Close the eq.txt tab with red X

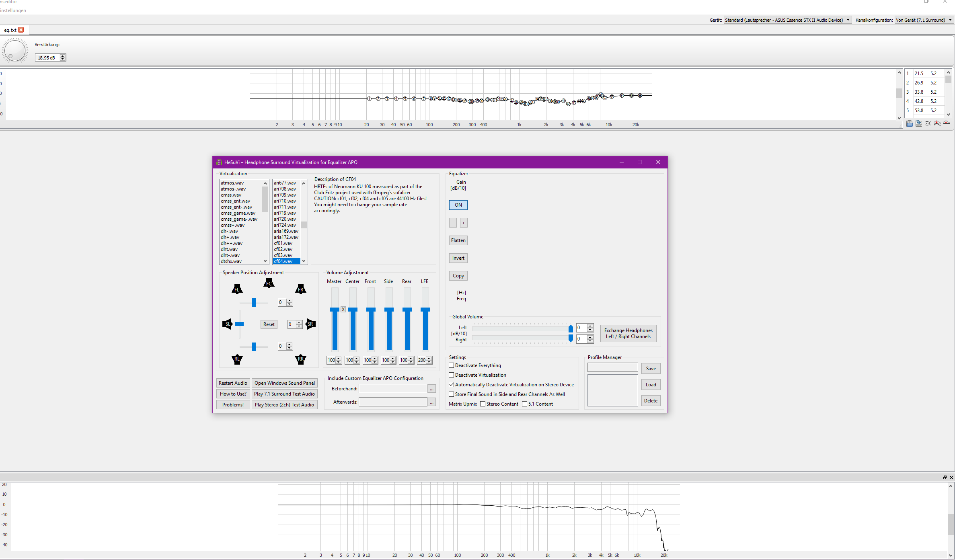click(x=21, y=30)
